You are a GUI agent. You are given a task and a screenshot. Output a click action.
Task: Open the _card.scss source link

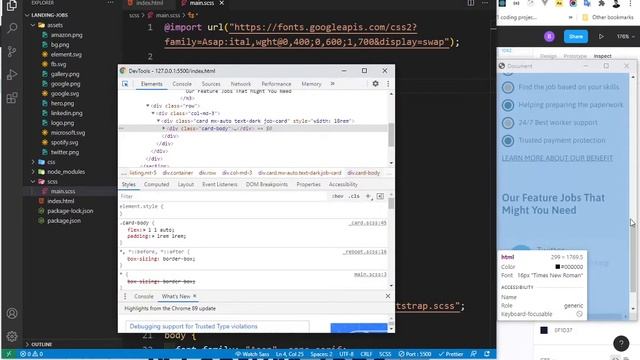click(368, 223)
